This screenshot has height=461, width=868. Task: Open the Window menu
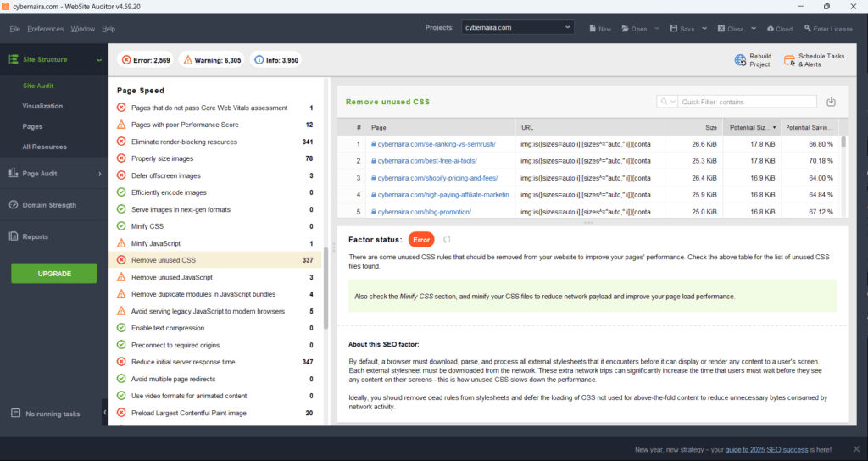(82, 29)
